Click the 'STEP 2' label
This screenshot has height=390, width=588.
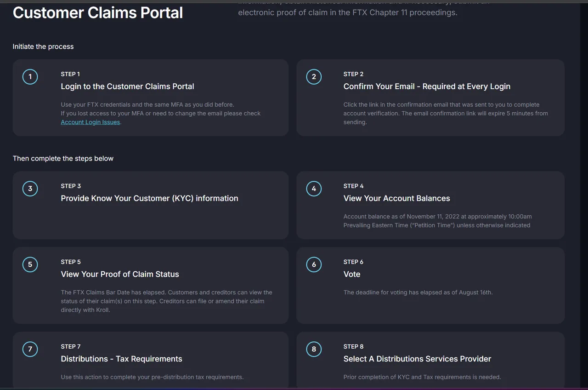click(x=353, y=74)
